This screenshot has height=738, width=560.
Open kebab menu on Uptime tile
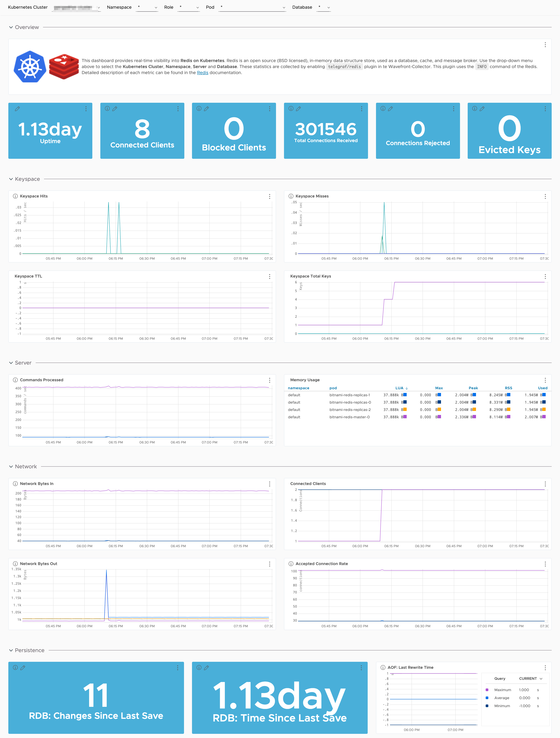coord(86,109)
